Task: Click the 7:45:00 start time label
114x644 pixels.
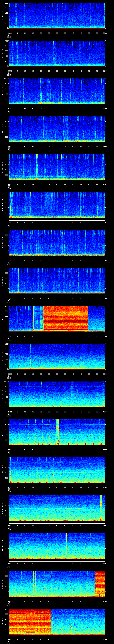Action: pyautogui.click(x=9, y=639)
